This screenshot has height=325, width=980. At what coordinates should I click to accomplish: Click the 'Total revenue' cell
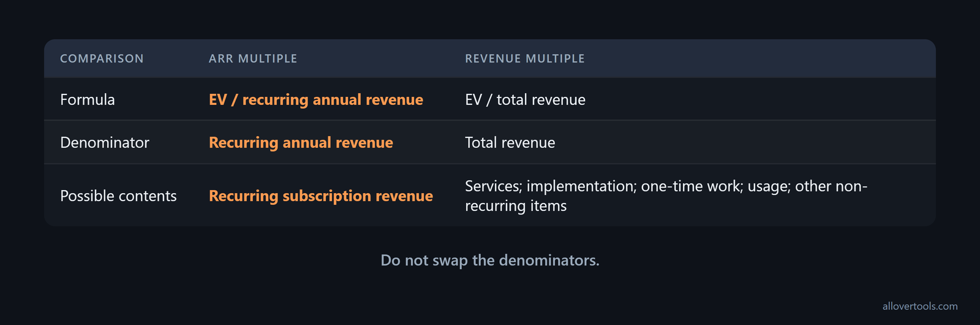pyautogui.click(x=510, y=142)
